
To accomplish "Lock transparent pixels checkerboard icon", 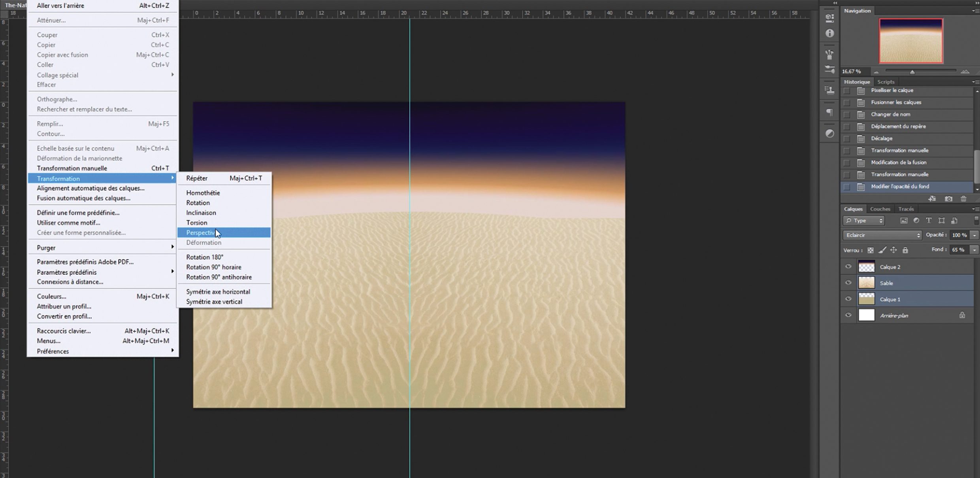I will point(871,250).
